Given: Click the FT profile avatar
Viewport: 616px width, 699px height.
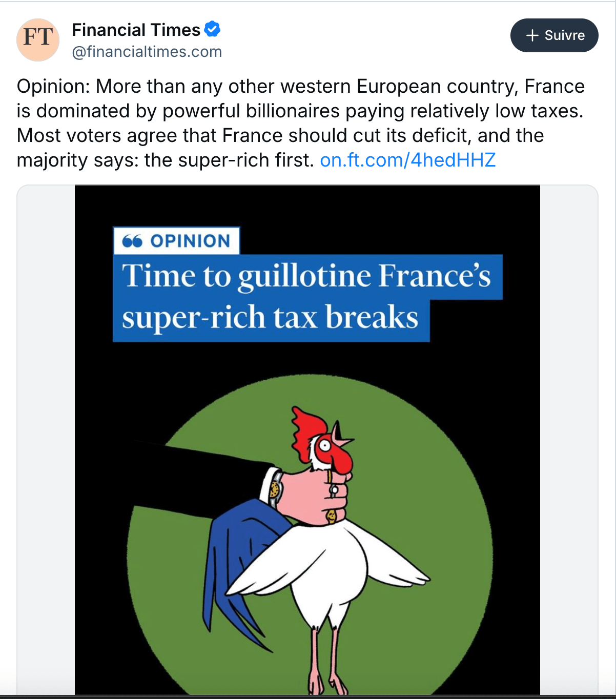Looking at the screenshot, I should coord(38,39).
